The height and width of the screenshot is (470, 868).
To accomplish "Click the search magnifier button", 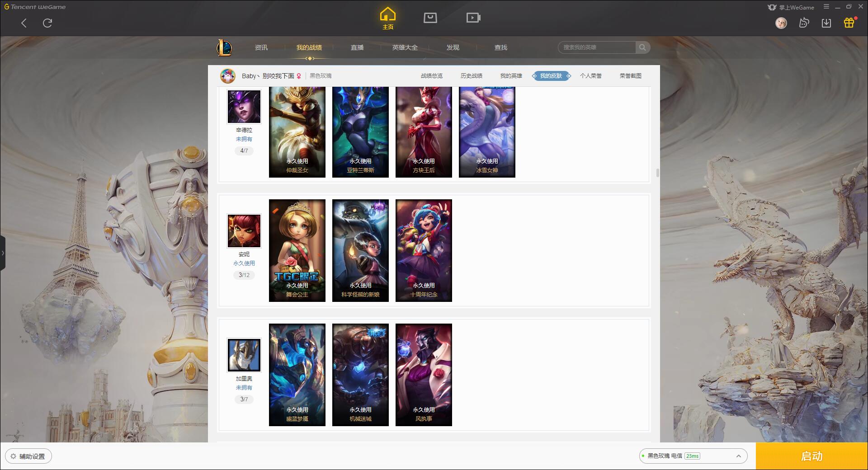I will (642, 47).
